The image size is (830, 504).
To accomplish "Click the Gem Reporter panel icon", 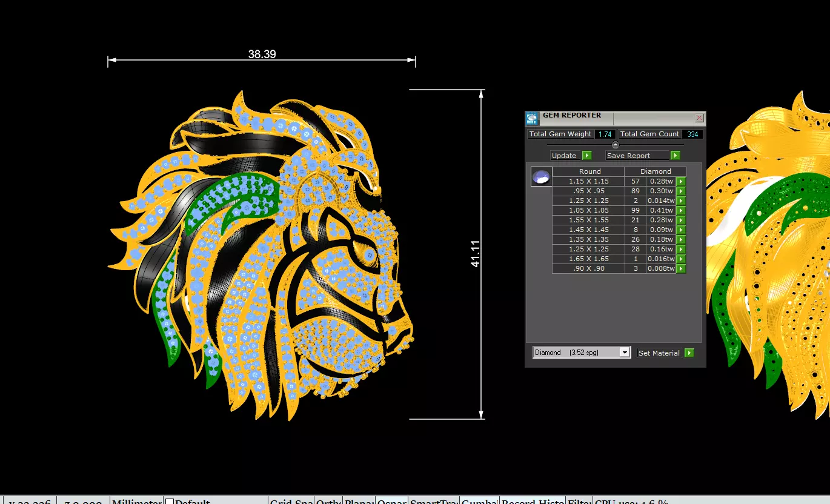I will (x=532, y=118).
